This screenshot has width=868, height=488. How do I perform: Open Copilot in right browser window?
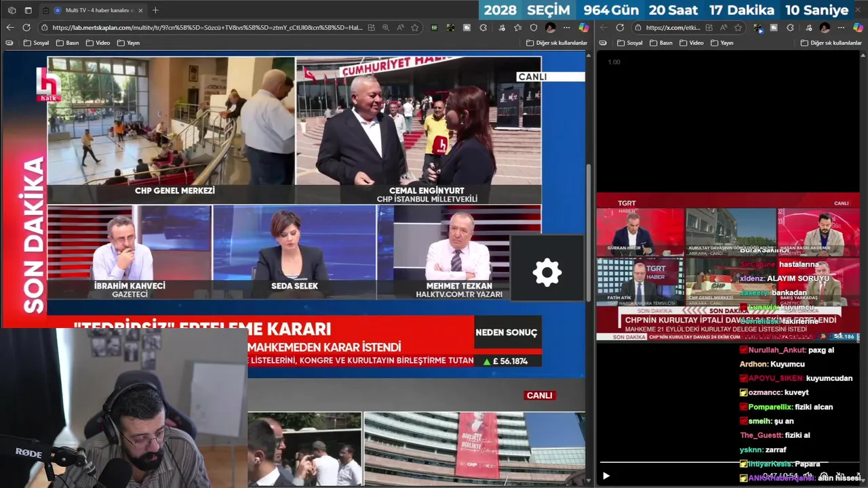857,28
